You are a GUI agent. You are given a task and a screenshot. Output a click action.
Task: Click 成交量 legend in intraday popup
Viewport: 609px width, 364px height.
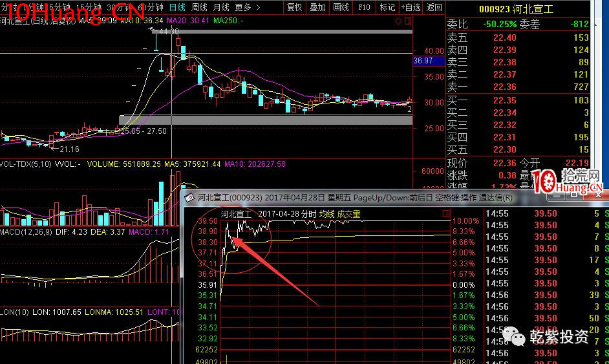(x=348, y=214)
